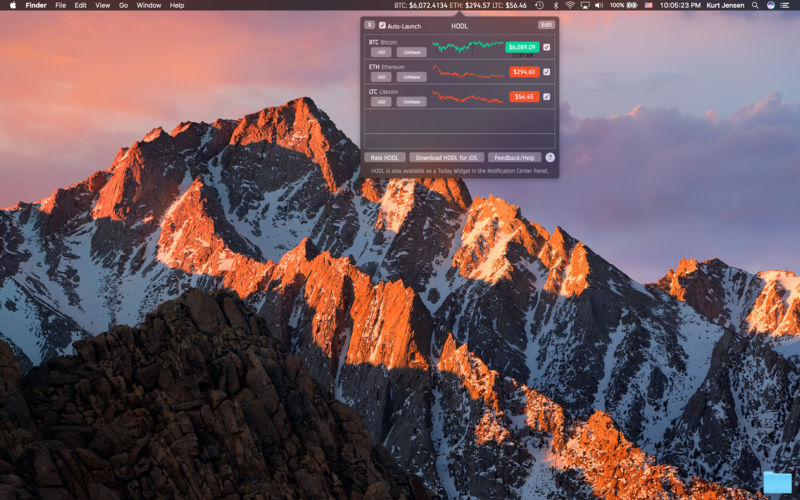This screenshot has height=500, width=800.
Task: Click the ETH Ethereum label
Action: (386, 67)
